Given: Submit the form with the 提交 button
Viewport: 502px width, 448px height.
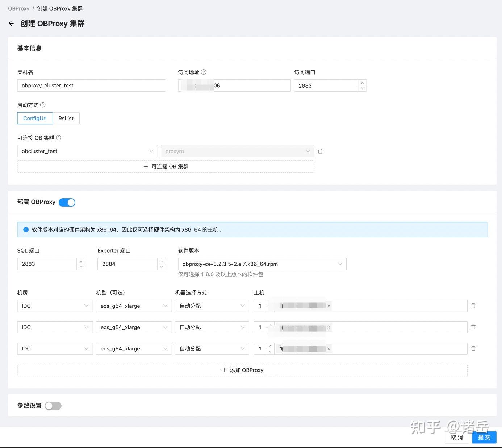Looking at the screenshot, I should [x=484, y=437].
